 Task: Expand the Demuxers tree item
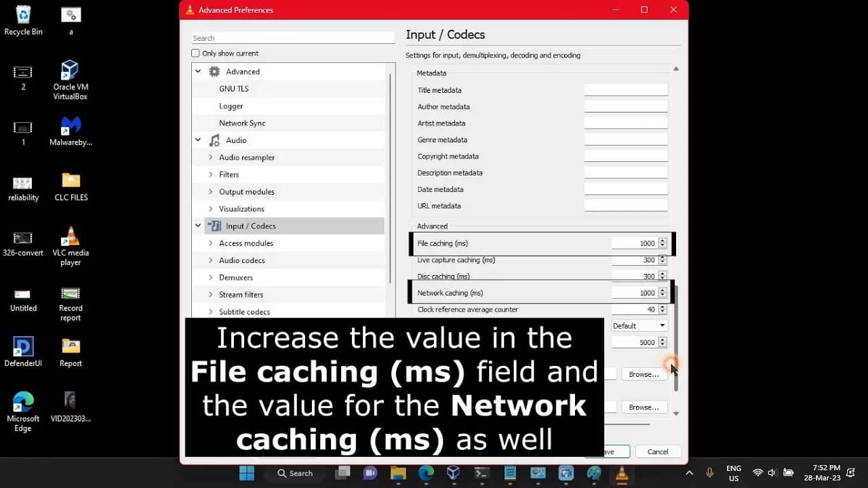[x=211, y=277]
